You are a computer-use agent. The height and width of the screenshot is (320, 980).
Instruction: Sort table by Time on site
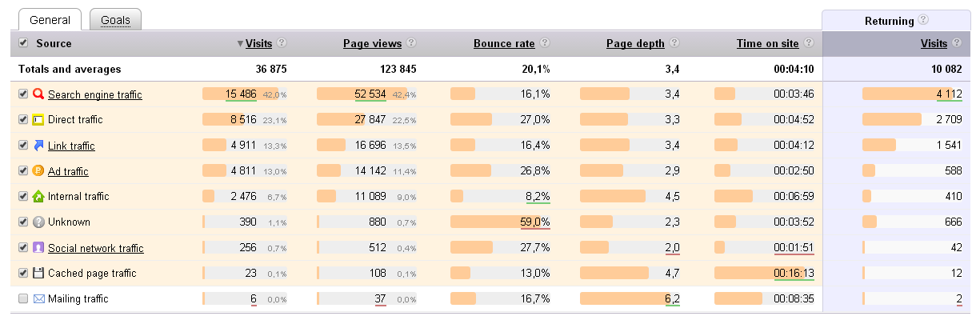tap(767, 43)
